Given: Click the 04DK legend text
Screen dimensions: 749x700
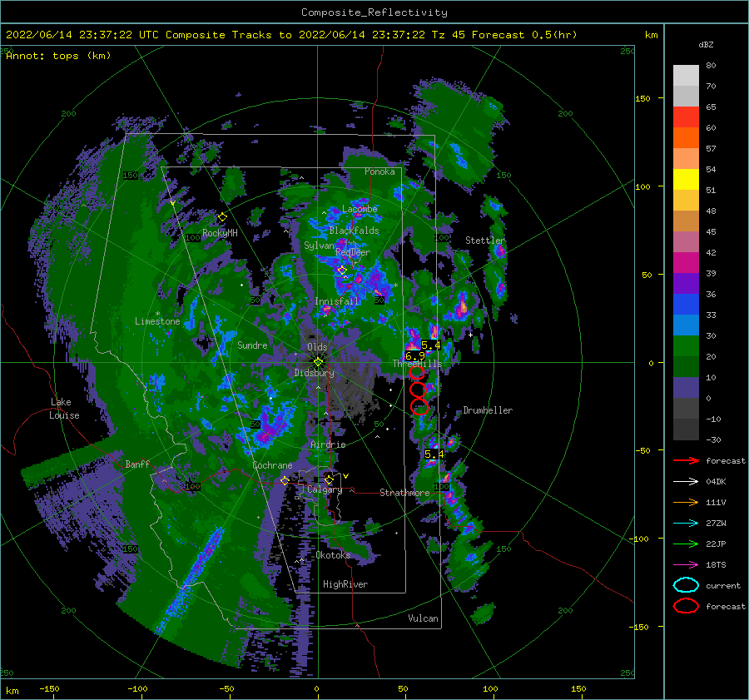Looking at the screenshot, I should (716, 482).
